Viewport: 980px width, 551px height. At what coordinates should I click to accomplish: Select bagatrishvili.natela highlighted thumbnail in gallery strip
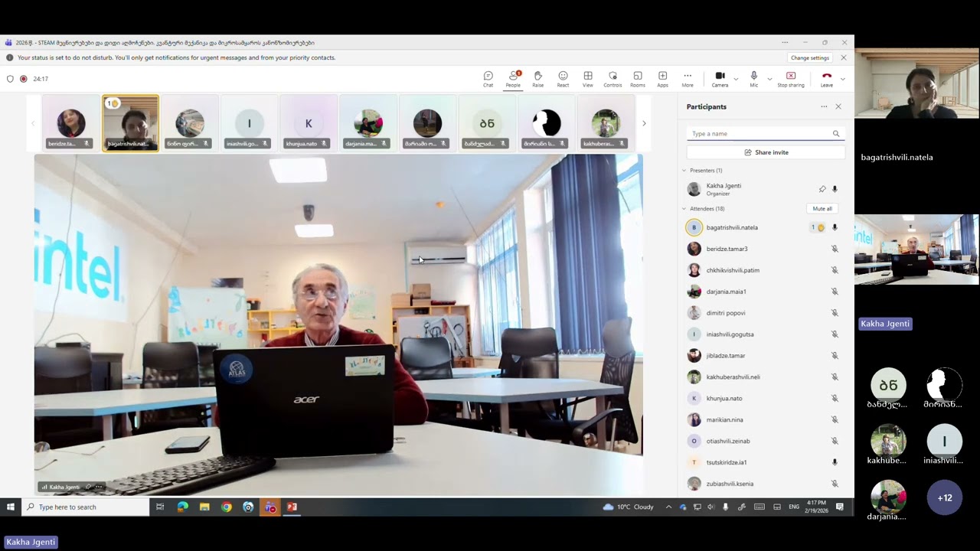[130, 123]
